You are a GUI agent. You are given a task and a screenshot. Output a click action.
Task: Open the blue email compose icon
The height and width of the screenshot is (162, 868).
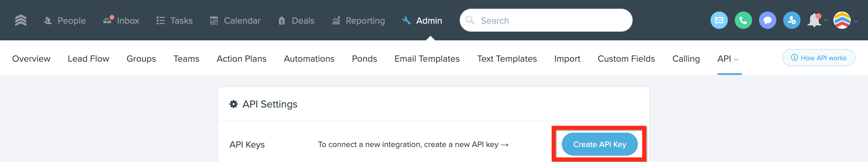pos(719,20)
